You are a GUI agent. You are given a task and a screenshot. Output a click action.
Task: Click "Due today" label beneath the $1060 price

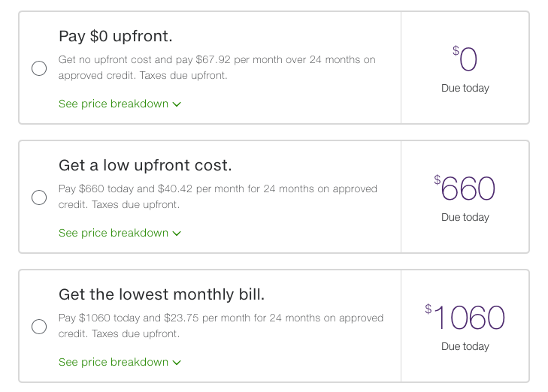pyautogui.click(x=465, y=346)
